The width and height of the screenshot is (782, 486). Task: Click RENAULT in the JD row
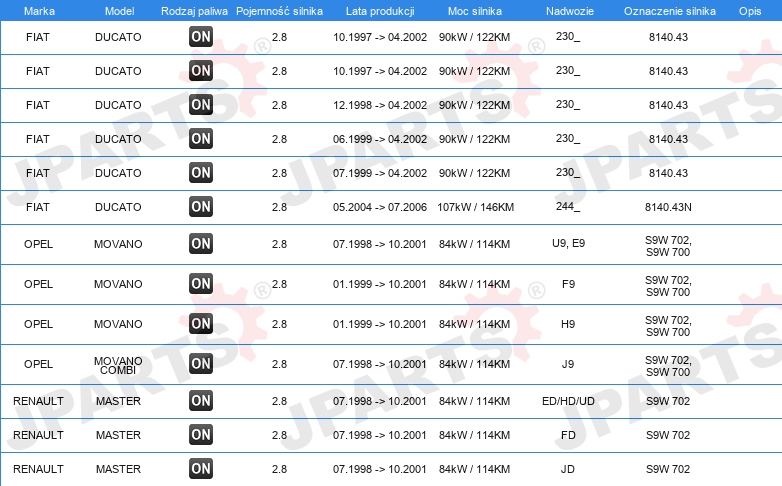pos(38,469)
